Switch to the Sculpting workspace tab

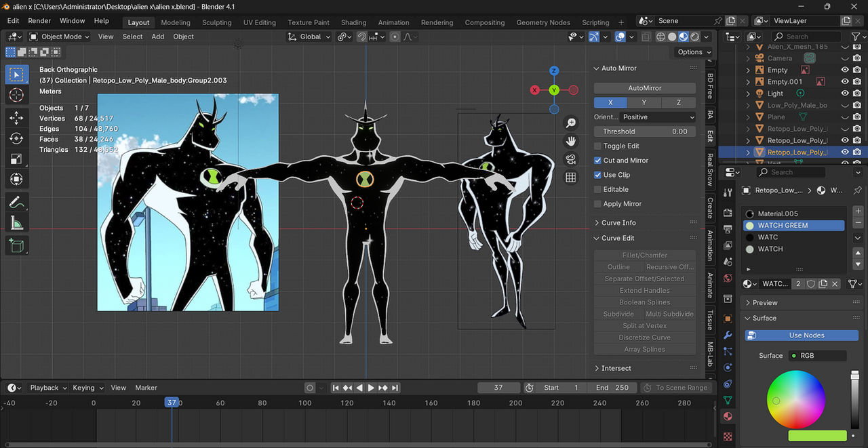click(x=217, y=22)
